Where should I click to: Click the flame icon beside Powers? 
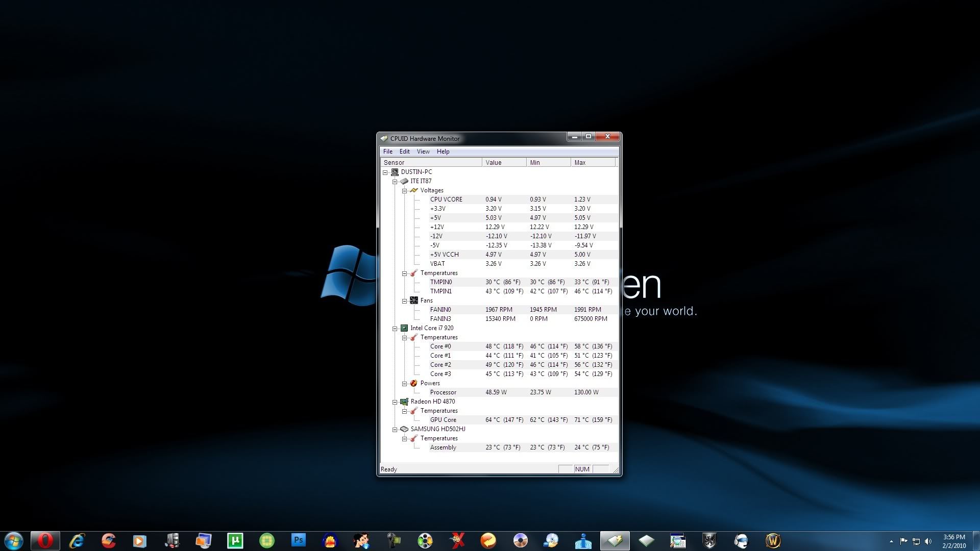414,383
